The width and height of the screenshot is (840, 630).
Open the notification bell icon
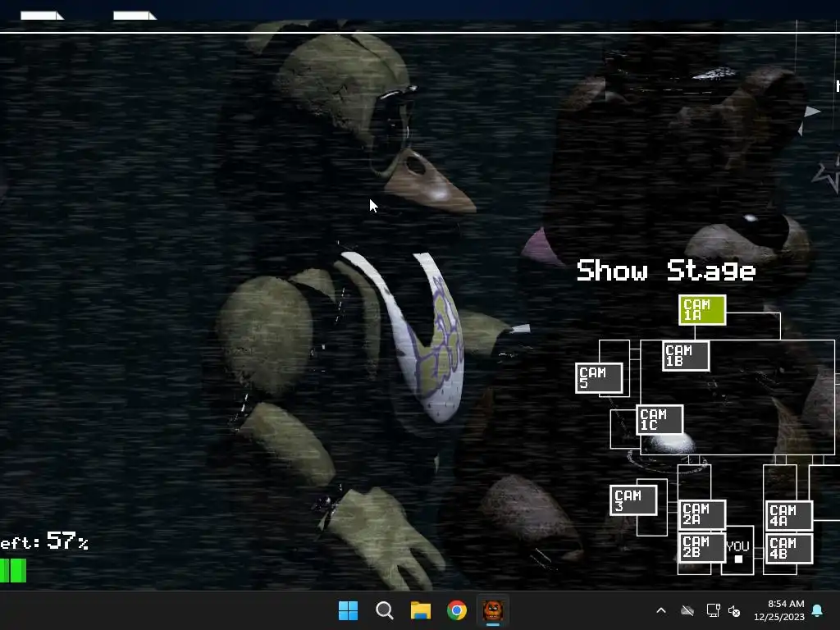[x=818, y=610]
